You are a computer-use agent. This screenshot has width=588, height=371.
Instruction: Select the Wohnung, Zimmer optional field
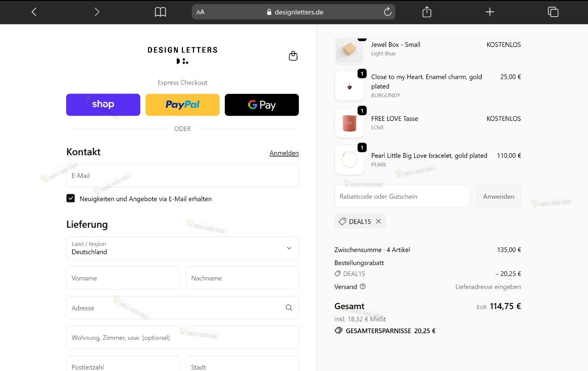click(182, 338)
